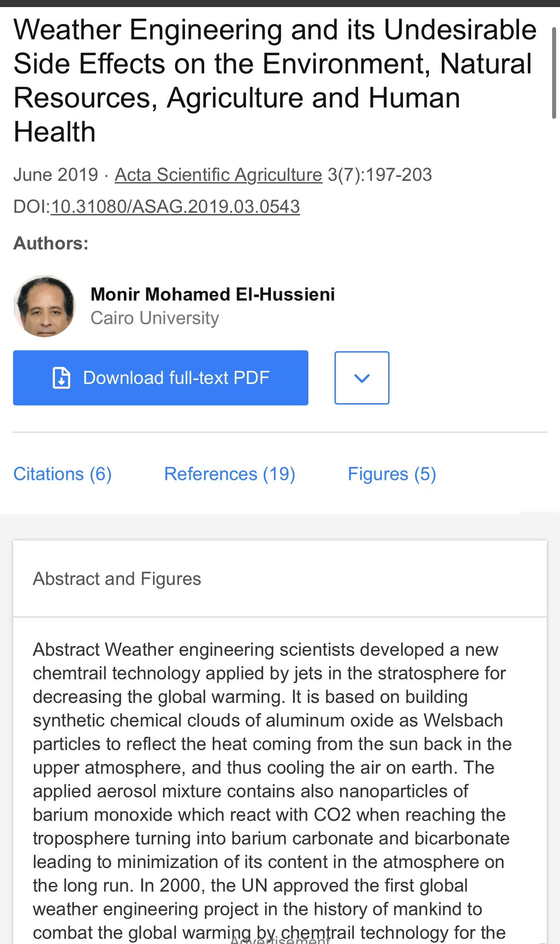Switch to the Citations (6) tab
560x944 pixels.
[63, 473]
